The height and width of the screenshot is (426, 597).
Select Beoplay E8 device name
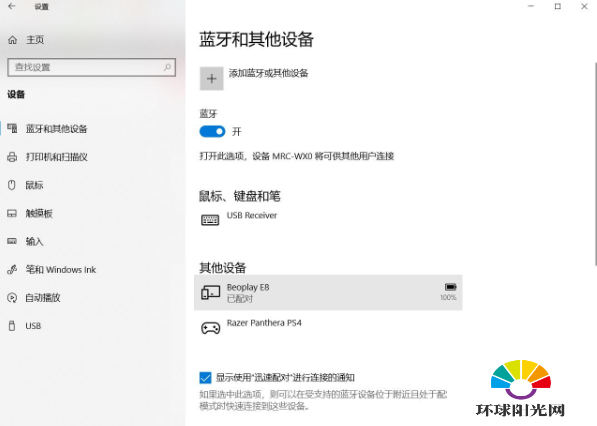tap(248, 287)
